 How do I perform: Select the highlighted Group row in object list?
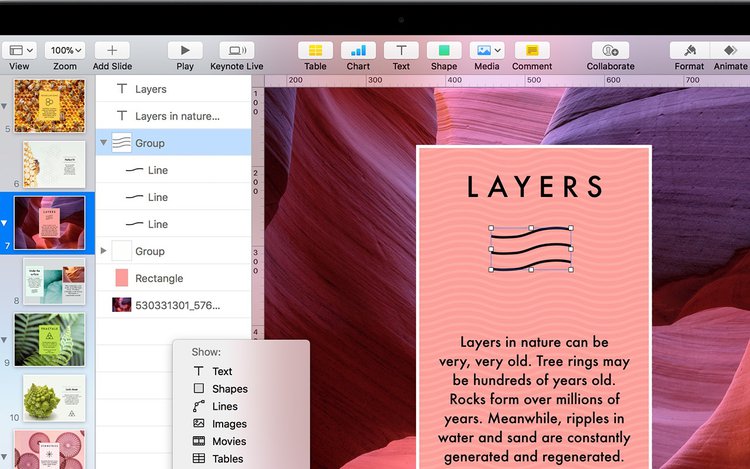(174, 142)
